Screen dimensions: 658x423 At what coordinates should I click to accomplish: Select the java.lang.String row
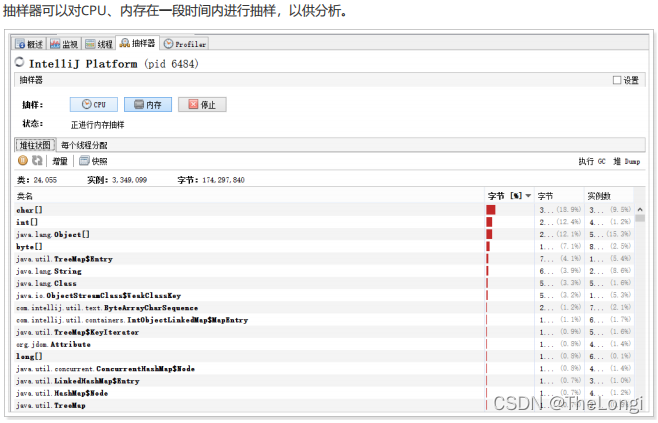(324, 271)
